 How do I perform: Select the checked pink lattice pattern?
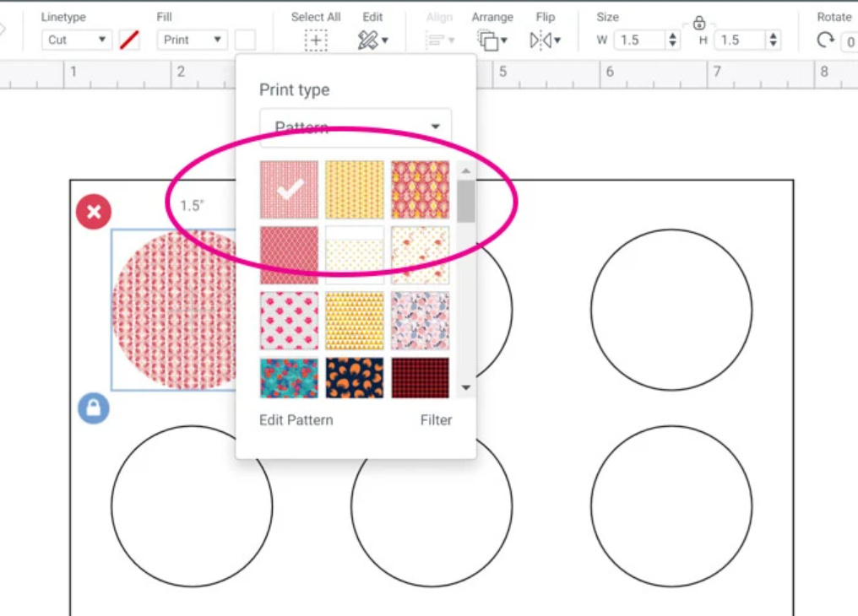tap(289, 190)
